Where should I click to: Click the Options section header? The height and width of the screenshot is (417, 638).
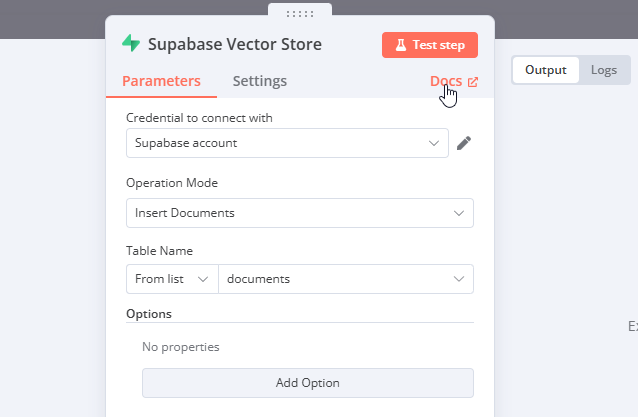click(x=149, y=314)
